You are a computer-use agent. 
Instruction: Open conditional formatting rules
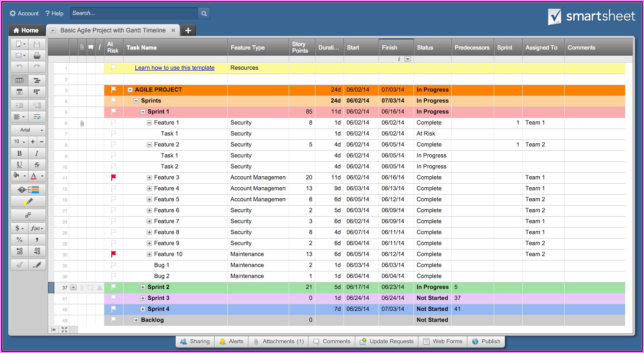[28, 190]
